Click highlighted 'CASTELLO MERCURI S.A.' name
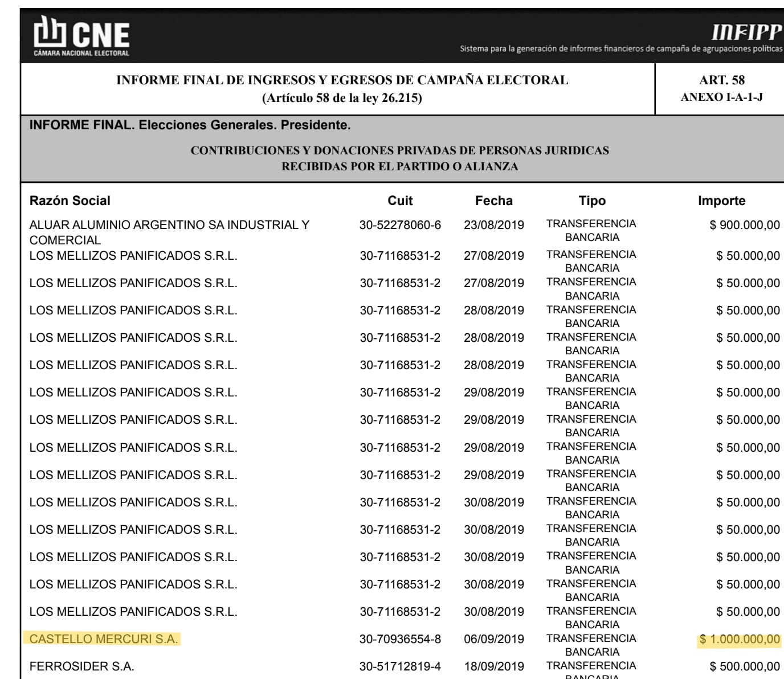Viewport: 784px width, 679px height. tap(104, 639)
